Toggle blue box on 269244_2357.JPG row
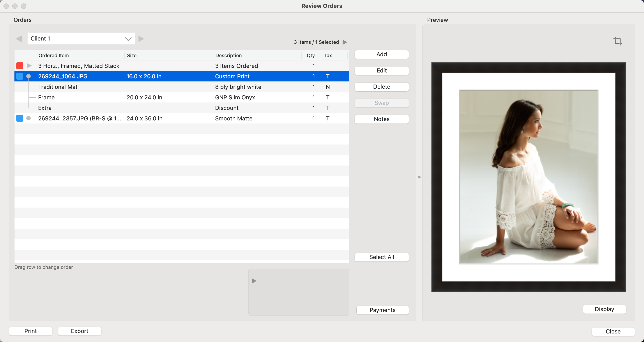The width and height of the screenshot is (644, 342). 20,118
